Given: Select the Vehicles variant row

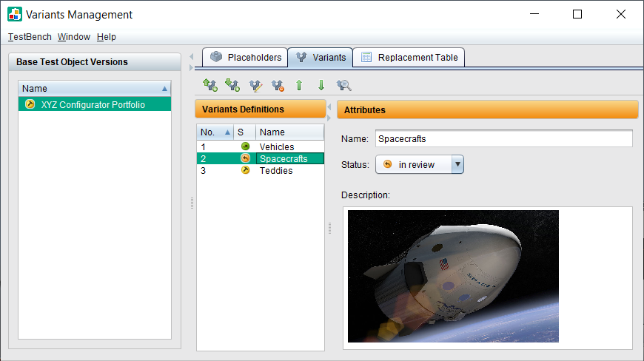Looking at the screenshot, I should (276, 147).
